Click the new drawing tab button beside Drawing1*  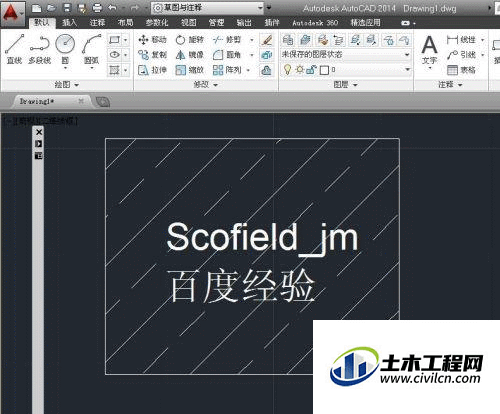tap(103, 101)
